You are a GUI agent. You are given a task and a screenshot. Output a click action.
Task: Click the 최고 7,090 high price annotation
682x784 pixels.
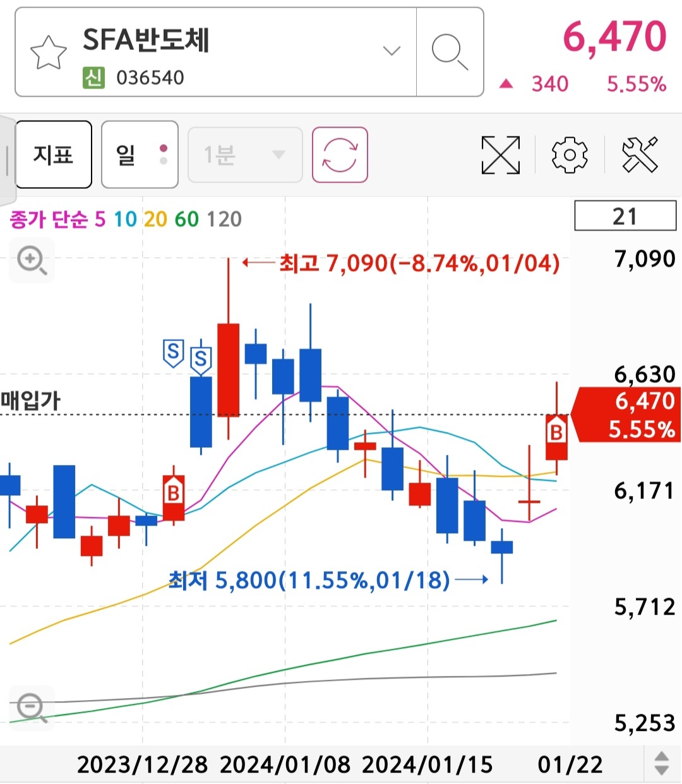click(x=419, y=263)
